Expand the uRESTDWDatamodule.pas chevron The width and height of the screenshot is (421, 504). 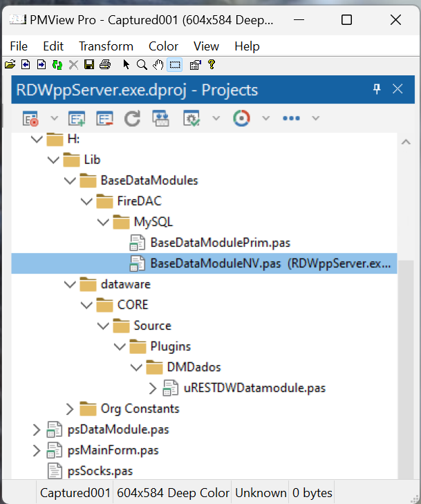click(x=153, y=389)
